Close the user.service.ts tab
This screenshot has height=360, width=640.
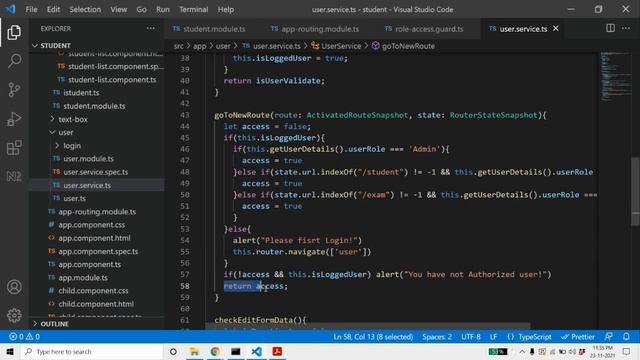pyautogui.click(x=556, y=29)
